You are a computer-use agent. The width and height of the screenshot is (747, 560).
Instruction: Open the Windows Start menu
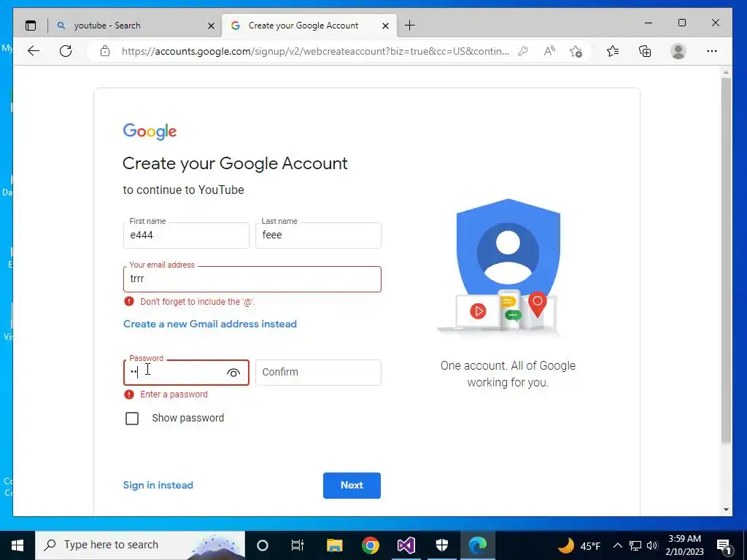click(18, 545)
